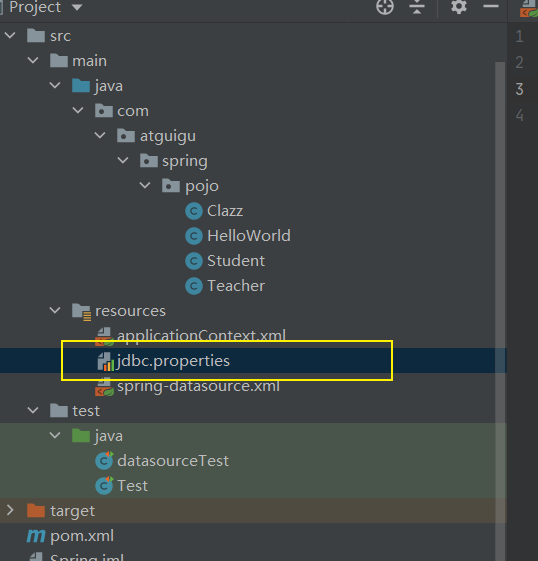The image size is (538, 561).
Task: Click the orange target folder icon
Action: pyautogui.click(x=36, y=511)
